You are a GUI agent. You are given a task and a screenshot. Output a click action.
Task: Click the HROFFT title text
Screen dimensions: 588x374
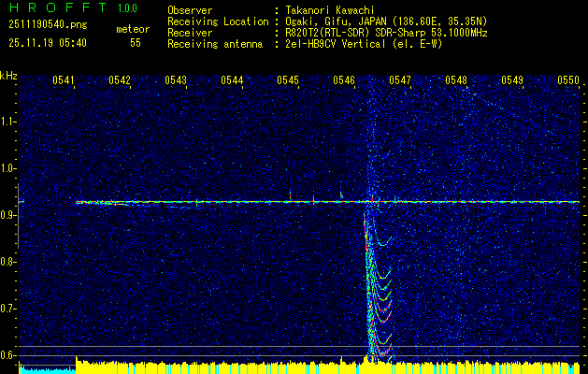58,7
